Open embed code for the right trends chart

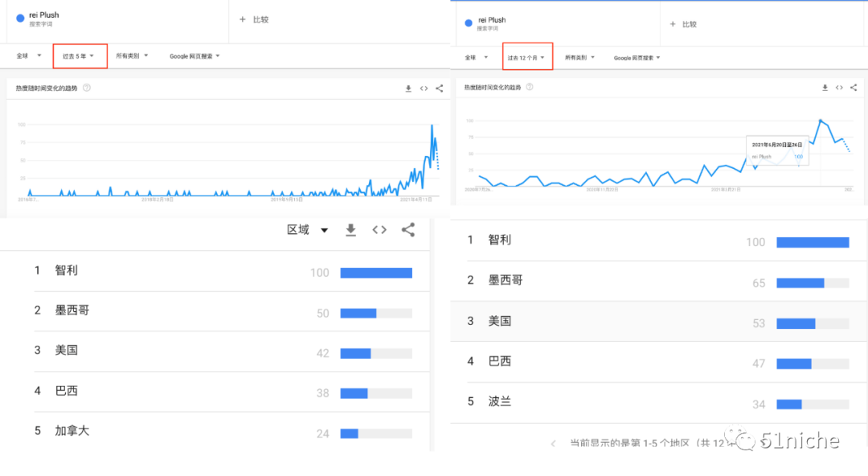(x=839, y=88)
